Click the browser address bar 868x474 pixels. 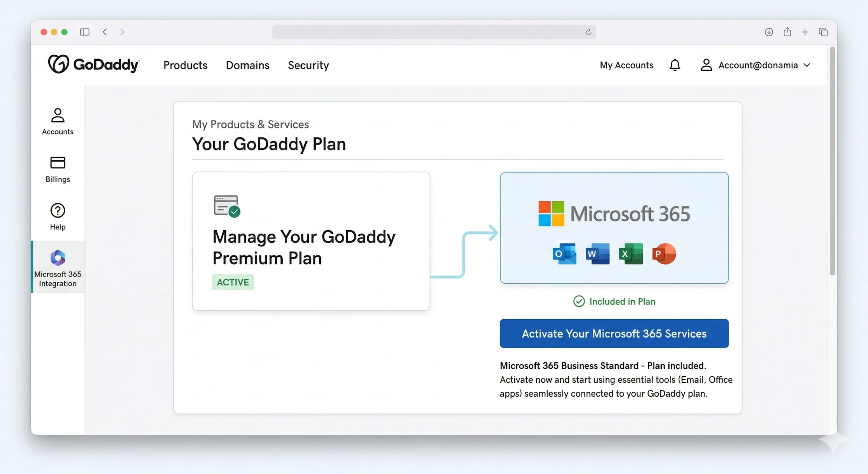tap(433, 32)
